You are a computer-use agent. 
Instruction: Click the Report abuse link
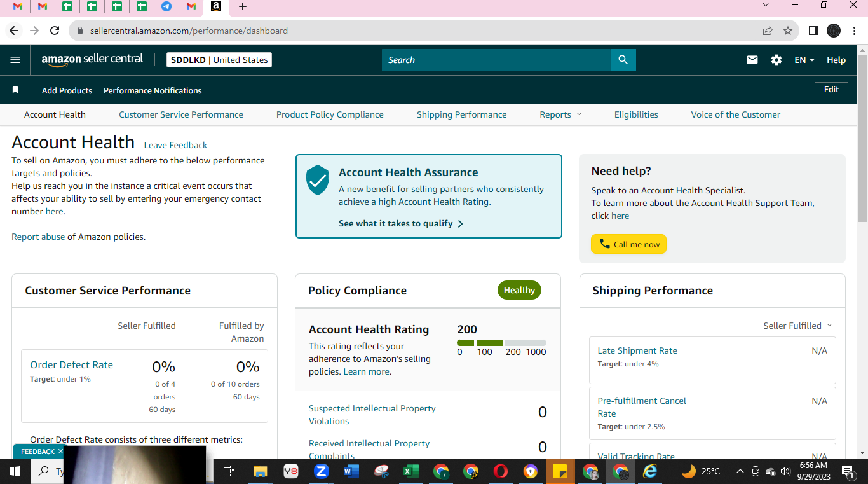pyautogui.click(x=38, y=237)
